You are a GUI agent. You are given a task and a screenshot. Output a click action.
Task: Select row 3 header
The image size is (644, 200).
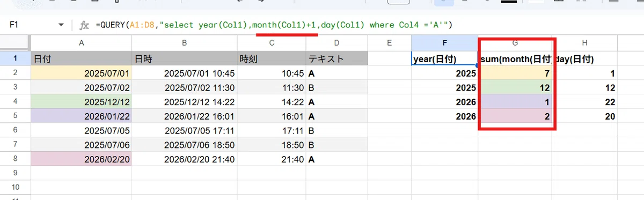[x=16, y=87]
